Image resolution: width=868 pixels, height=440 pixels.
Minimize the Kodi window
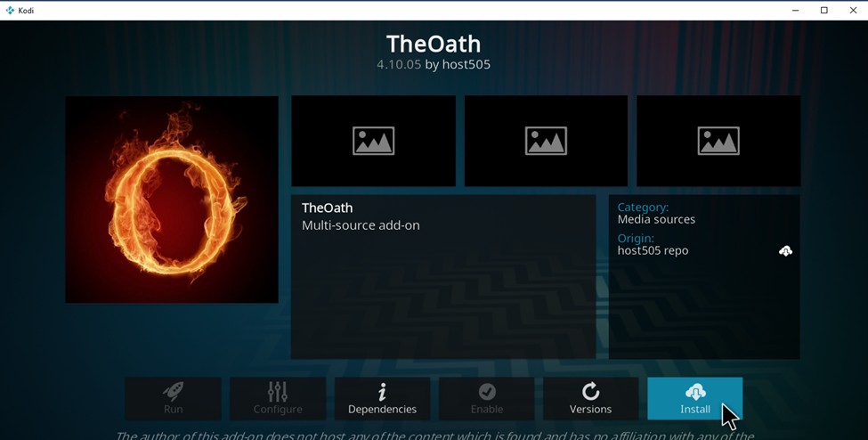point(795,10)
